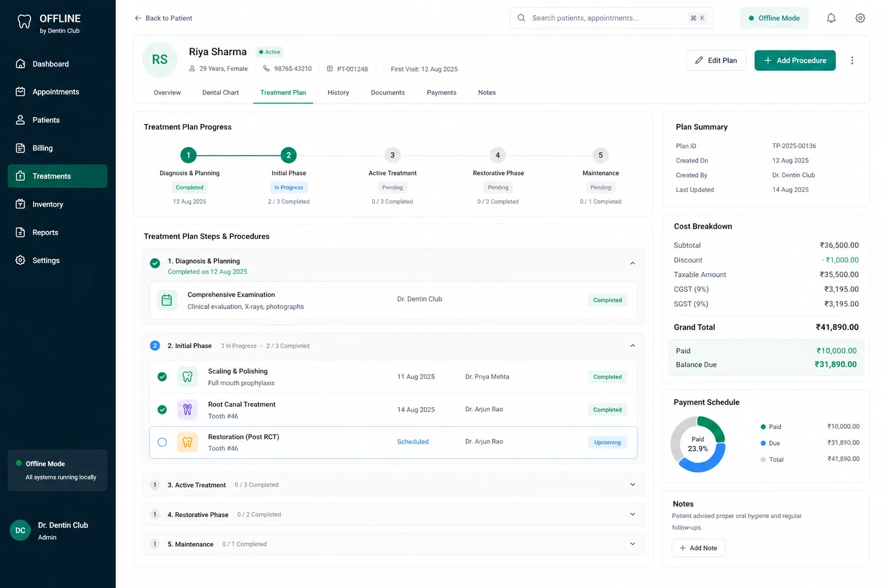Collapse the Initial Phase section
Viewport: 882px width, 588px height.
(632, 346)
